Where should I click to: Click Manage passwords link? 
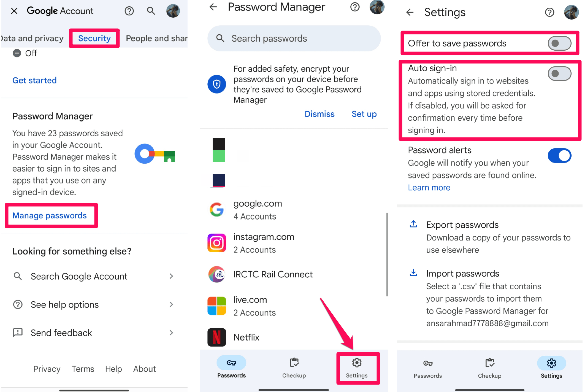pyautogui.click(x=49, y=215)
